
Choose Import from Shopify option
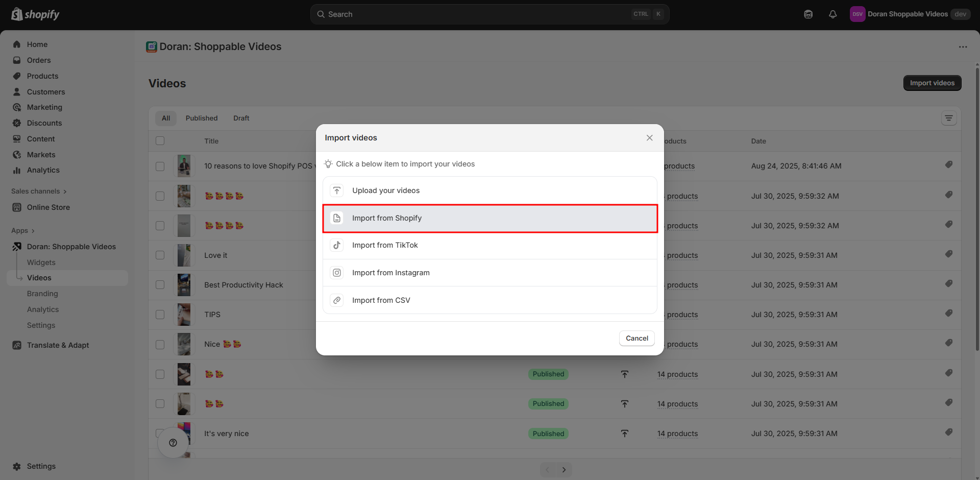489,218
